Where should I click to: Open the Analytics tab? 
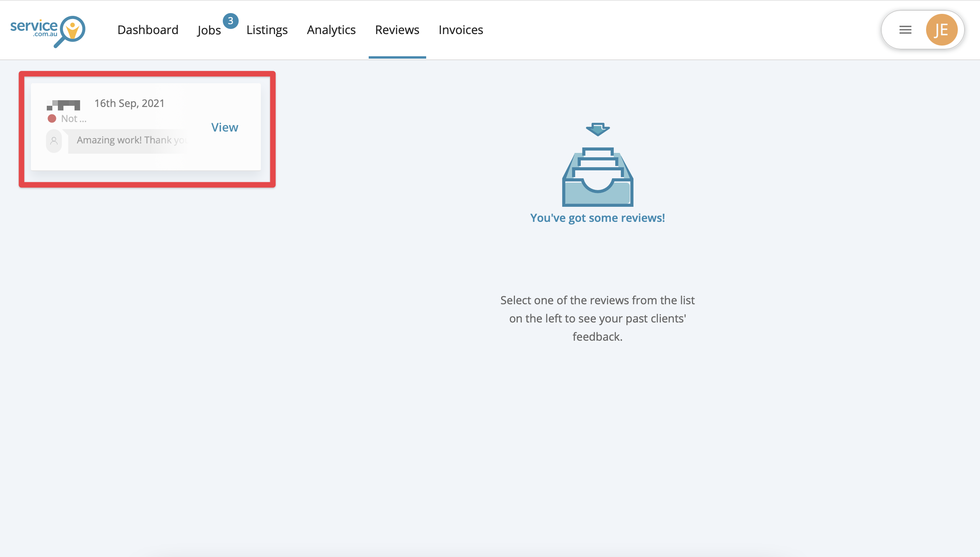point(331,30)
